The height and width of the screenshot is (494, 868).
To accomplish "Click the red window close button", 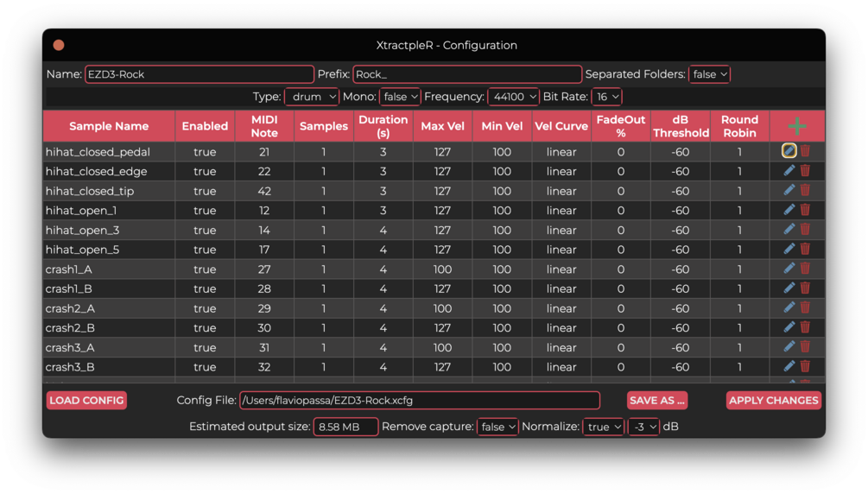I will [x=59, y=45].
